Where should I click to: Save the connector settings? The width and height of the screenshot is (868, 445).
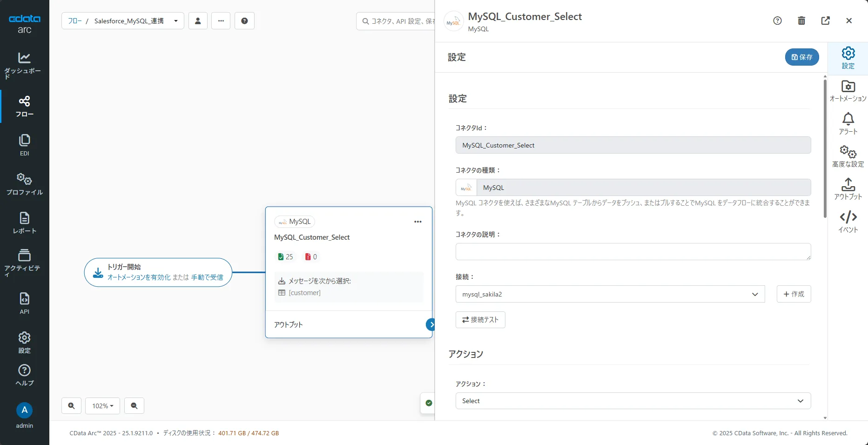[x=802, y=57]
